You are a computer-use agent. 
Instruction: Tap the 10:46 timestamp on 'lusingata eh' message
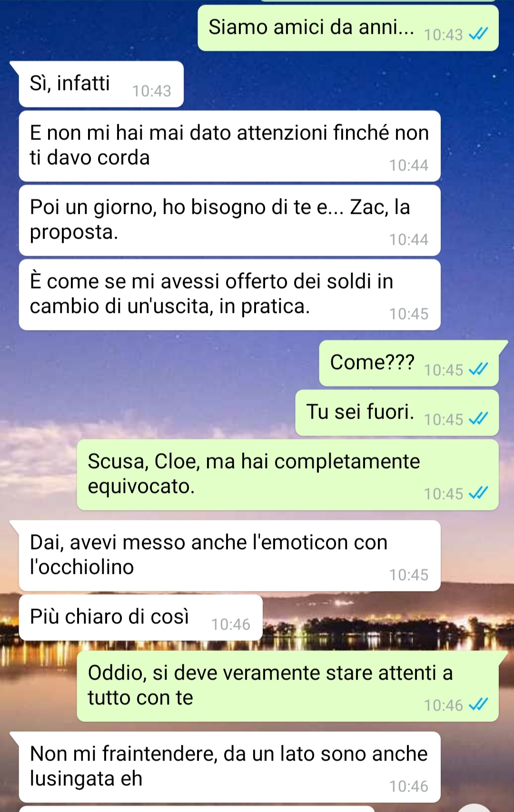[x=409, y=786]
